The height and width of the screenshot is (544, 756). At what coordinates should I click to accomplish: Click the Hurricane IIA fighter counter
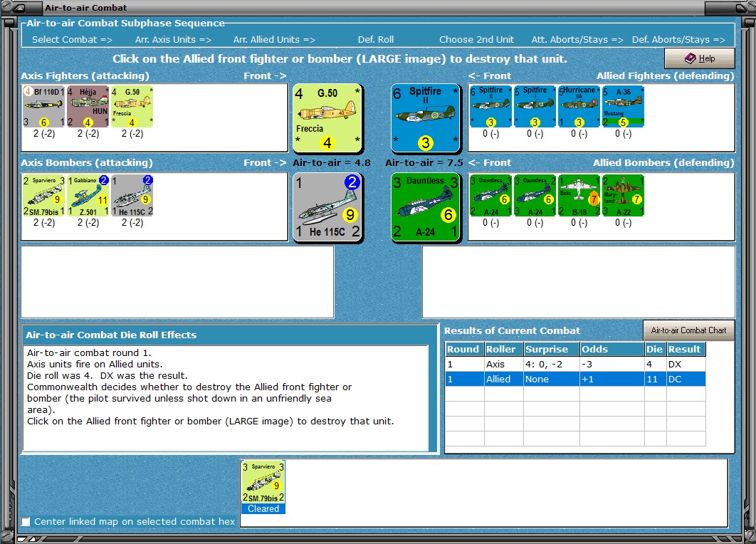click(x=579, y=107)
